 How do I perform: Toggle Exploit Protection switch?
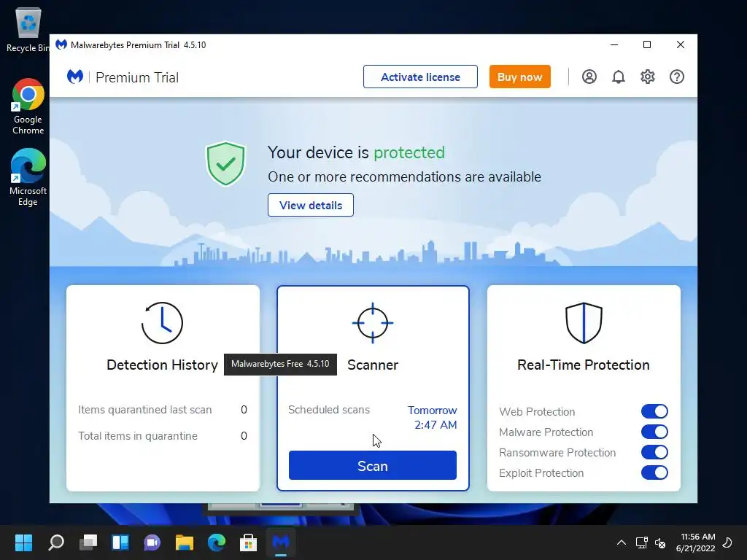click(654, 472)
